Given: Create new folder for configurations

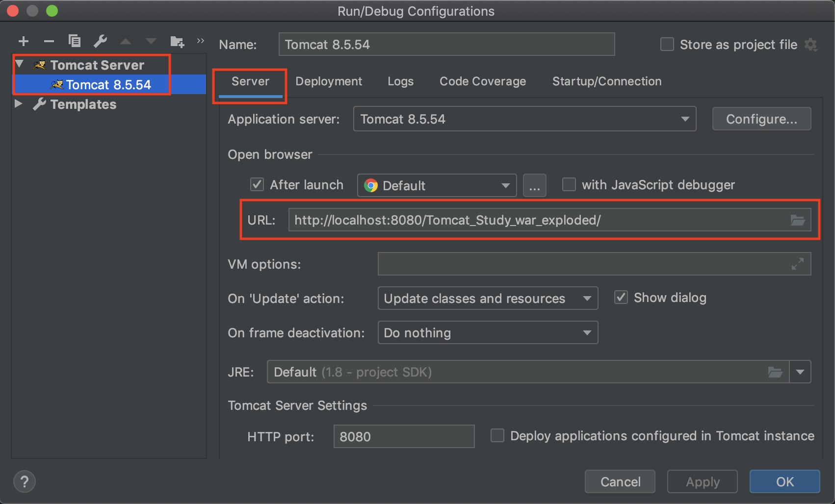Looking at the screenshot, I should tap(177, 42).
